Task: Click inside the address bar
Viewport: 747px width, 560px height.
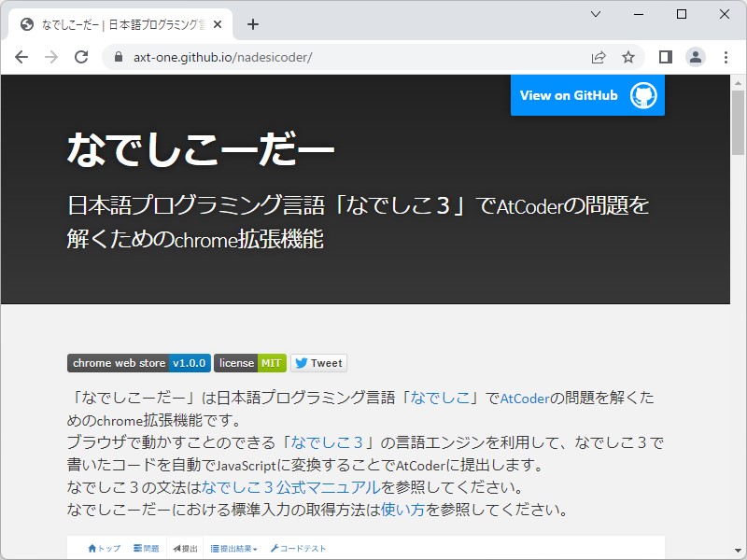Action: (280, 57)
